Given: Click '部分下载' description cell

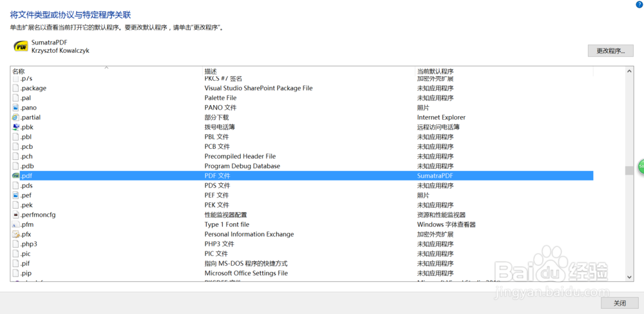Looking at the screenshot, I should pyautogui.click(x=217, y=117).
